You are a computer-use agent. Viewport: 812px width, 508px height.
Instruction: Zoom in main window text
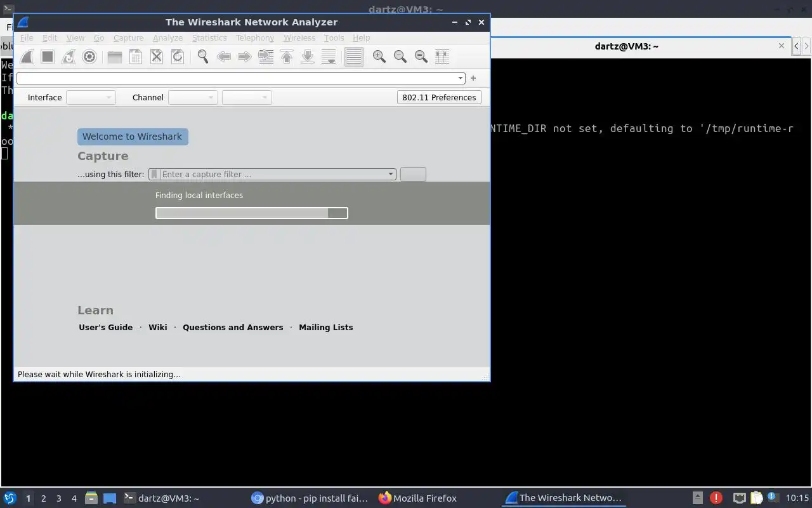coord(379,57)
